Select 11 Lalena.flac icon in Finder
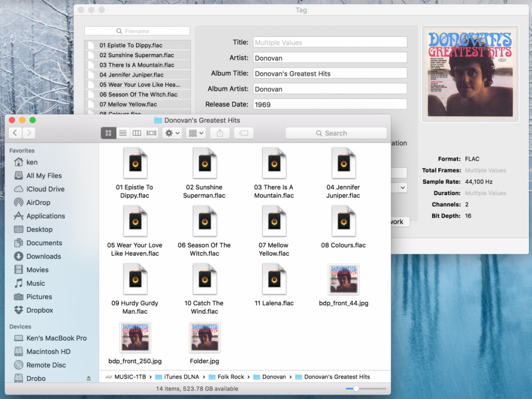The height and width of the screenshot is (399, 532). coord(274,279)
